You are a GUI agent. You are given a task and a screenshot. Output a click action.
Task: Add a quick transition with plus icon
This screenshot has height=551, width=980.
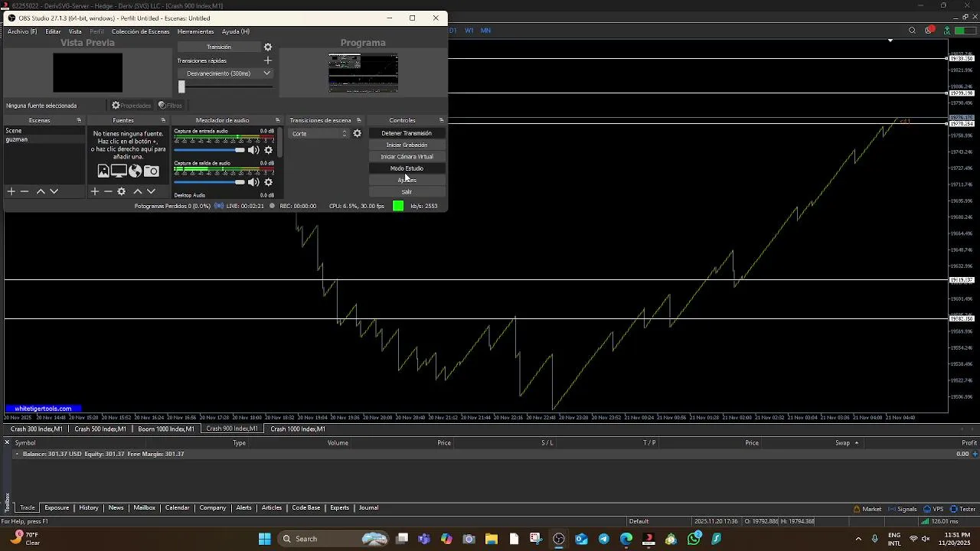pyautogui.click(x=268, y=60)
